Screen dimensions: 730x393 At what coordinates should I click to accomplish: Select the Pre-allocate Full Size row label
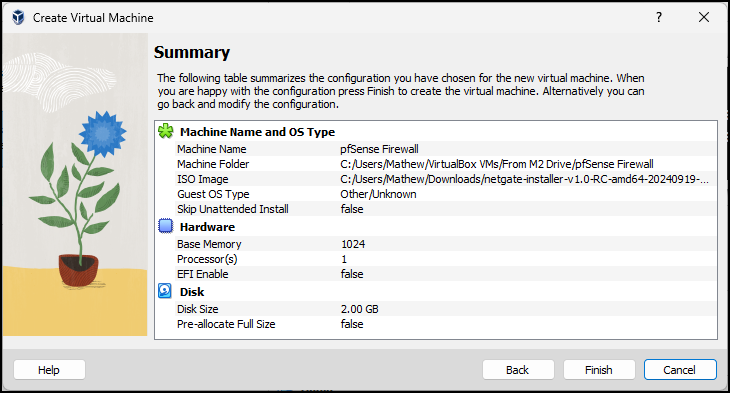coord(226,324)
